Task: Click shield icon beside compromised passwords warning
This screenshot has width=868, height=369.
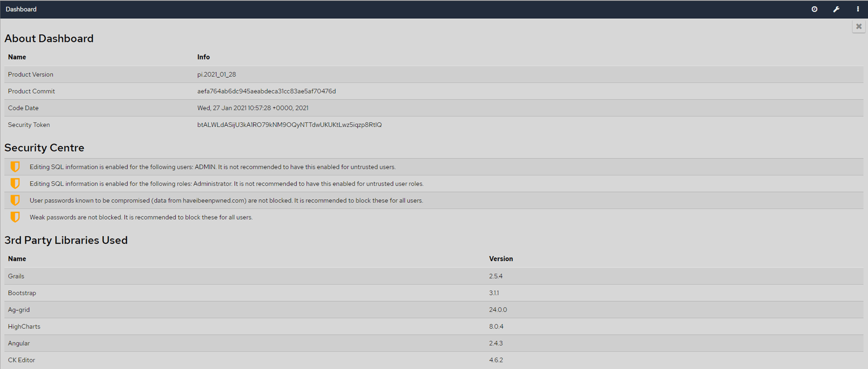Action: (x=15, y=200)
